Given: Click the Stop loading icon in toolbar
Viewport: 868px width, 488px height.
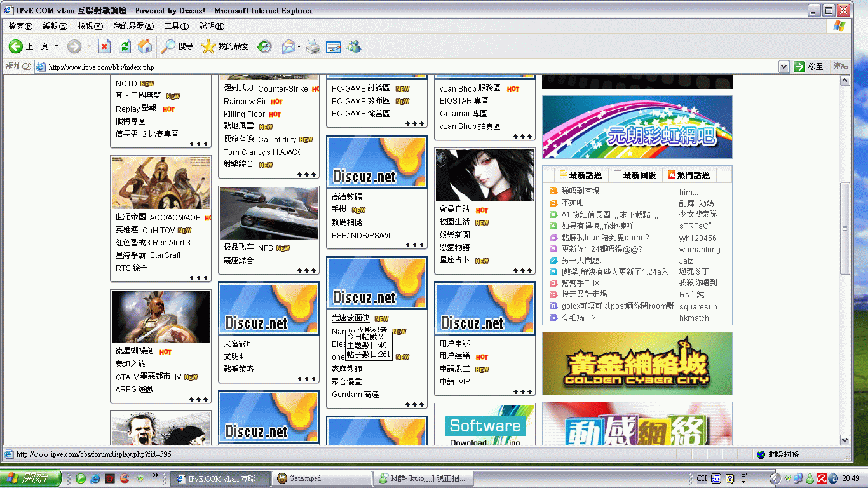Looking at the screenshot, I should tap(105, 46).
